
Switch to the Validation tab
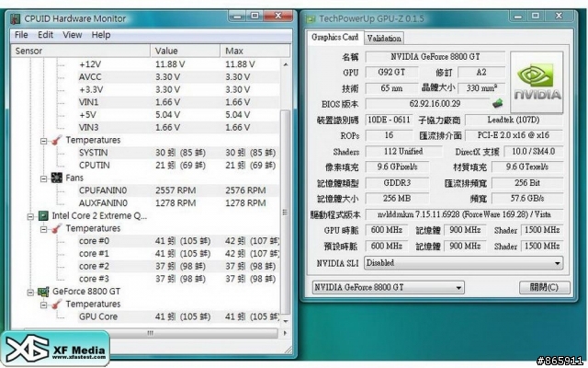[384, 38]
